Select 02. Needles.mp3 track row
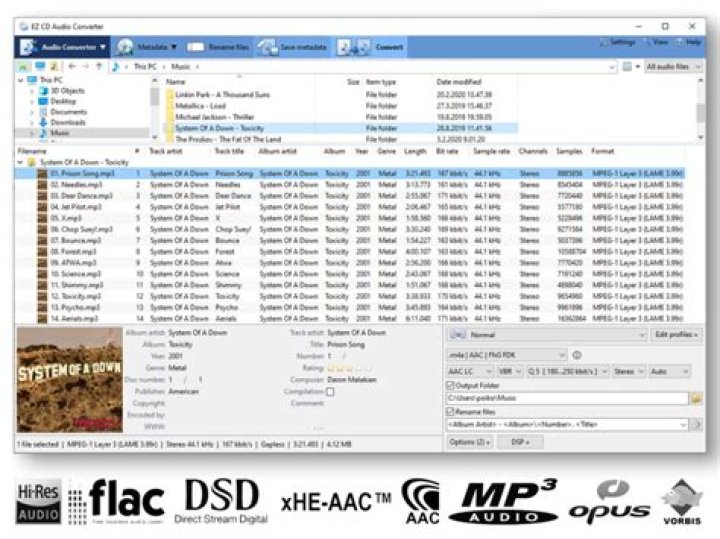 [x=349, y=185]
